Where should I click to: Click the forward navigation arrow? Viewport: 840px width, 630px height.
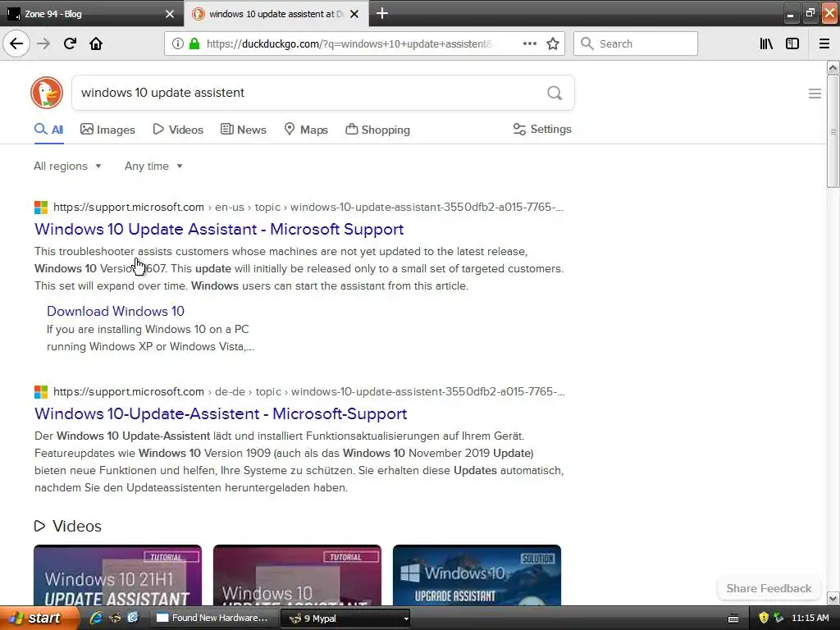pyautogui.click(x=43, y=43)
